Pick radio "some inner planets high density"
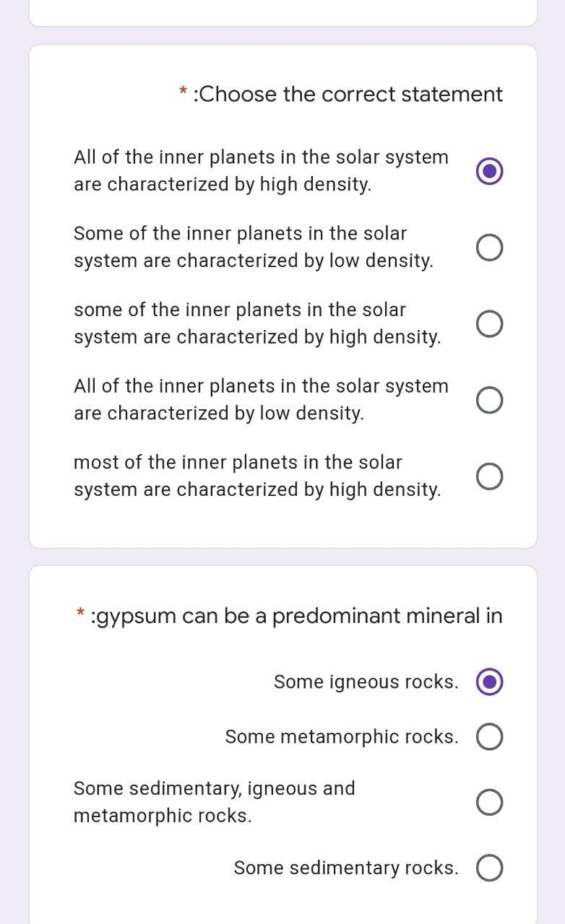The width and height of the screenshot is (565, 924). click(x=490, y=323)
